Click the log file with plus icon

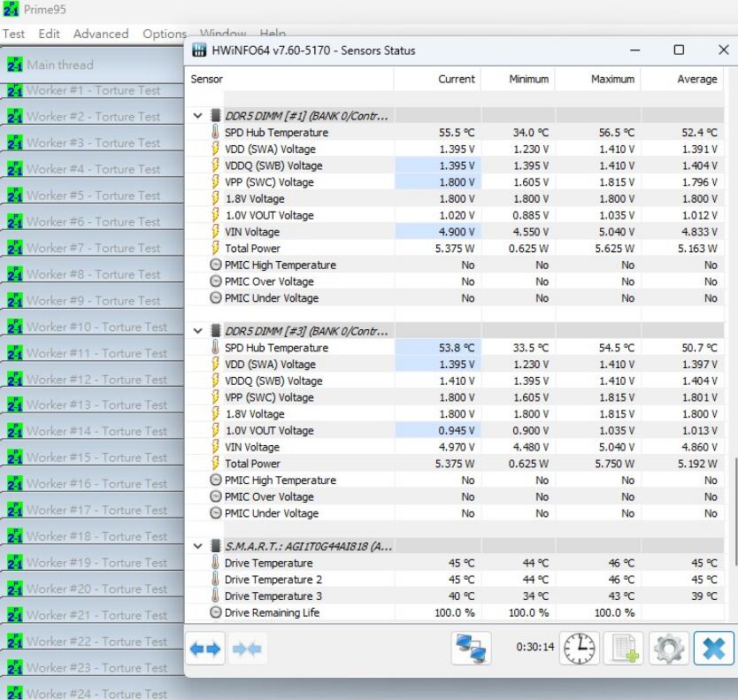coord(624,649)
